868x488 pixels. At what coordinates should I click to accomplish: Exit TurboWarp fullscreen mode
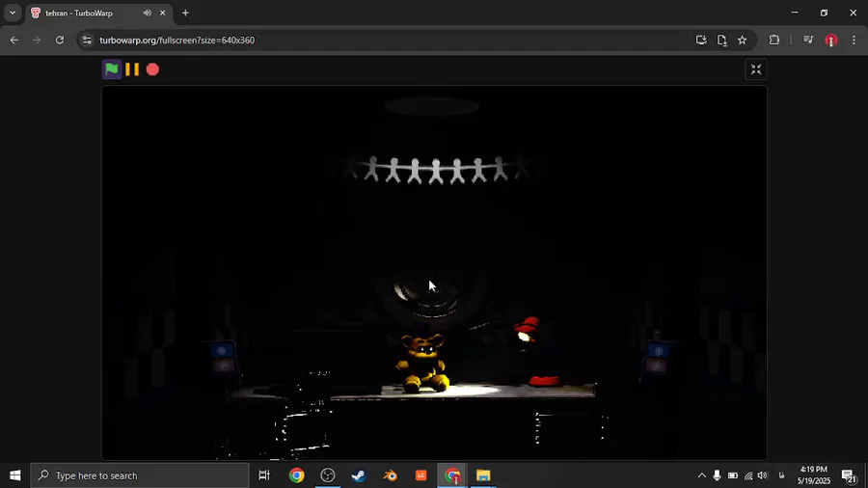[x=755, y=69]
